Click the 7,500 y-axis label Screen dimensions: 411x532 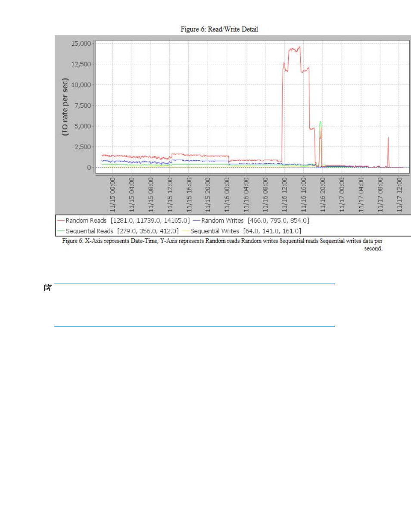83,106
